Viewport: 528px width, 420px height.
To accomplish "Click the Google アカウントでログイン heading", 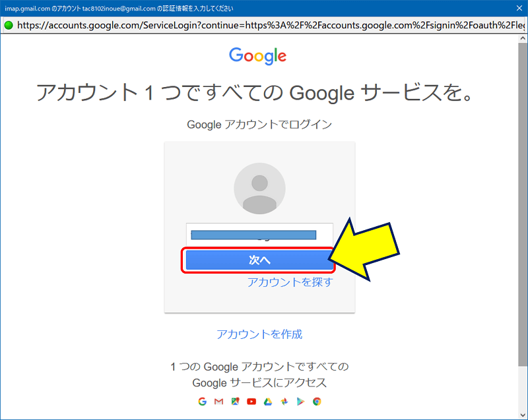I will pos(259,125).
